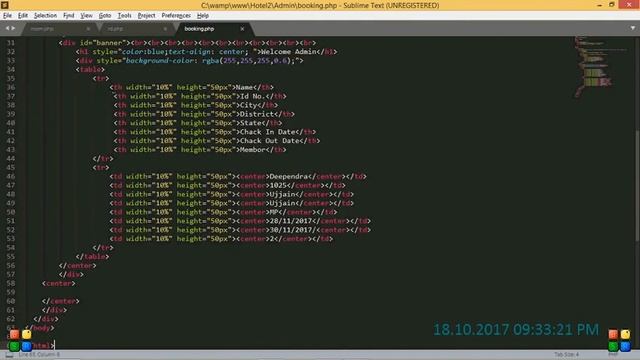Open the Find menu
The width and height of the screenshot is (640, 360).
[x=69, y=16]
